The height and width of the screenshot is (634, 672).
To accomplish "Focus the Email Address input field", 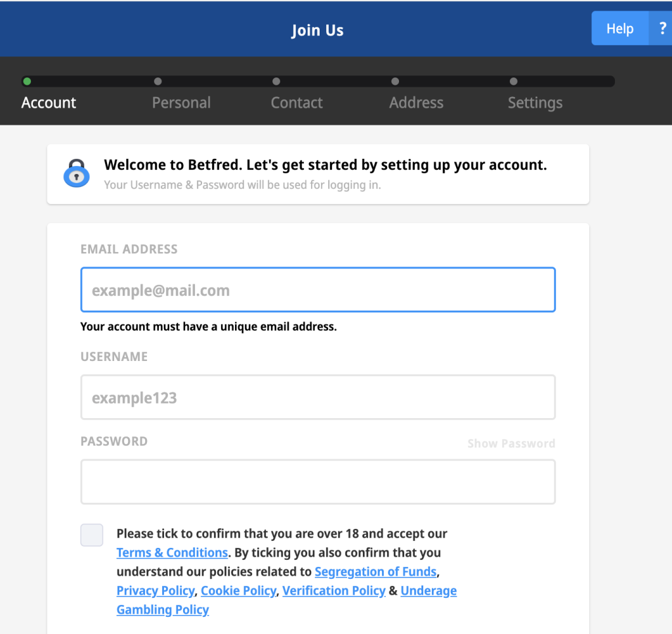I will [x=318, y=290].
